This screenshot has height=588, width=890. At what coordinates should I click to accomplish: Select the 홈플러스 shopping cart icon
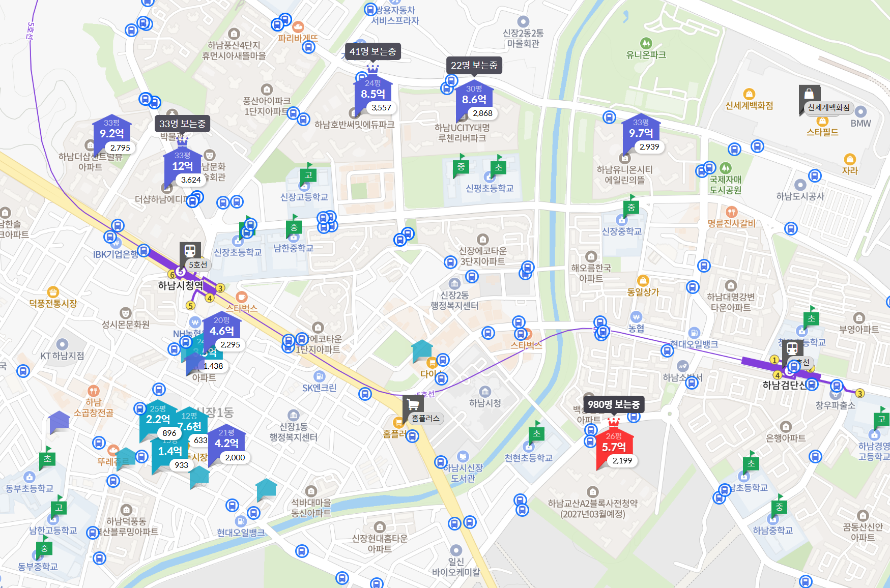point(413,405)
